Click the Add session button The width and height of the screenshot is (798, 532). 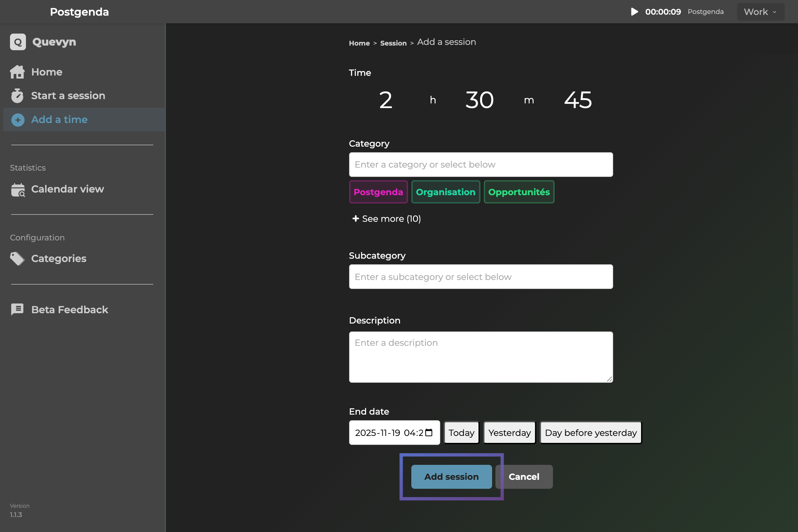[451, 477]
